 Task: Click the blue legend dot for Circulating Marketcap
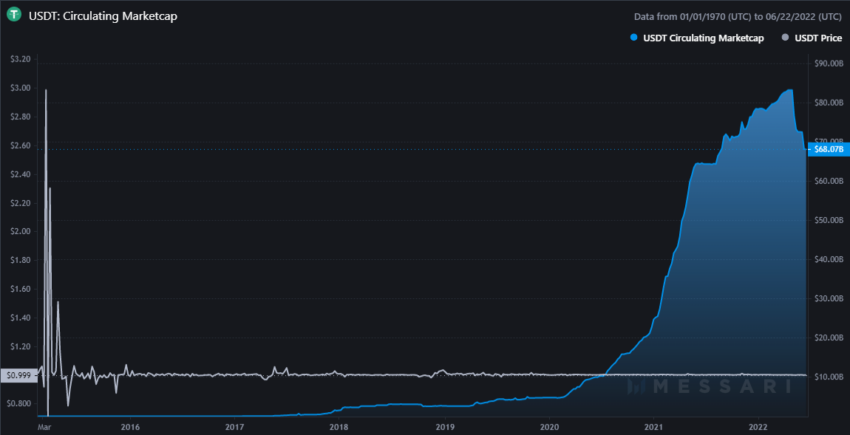(634, 38)
